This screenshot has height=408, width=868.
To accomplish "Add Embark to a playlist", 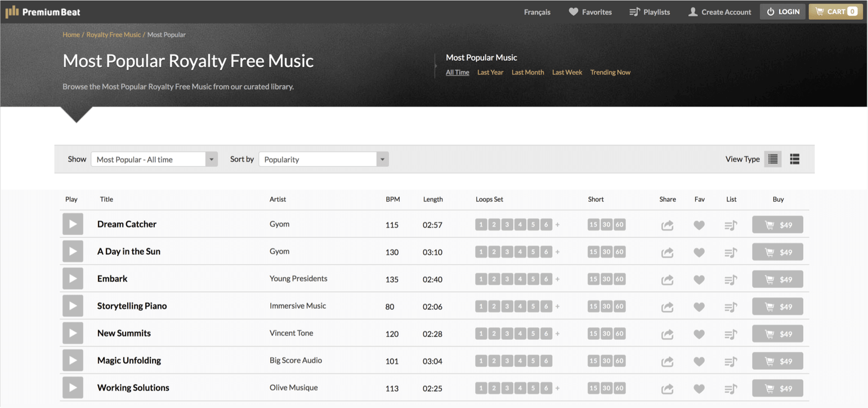I will click(x=731, y=279).
